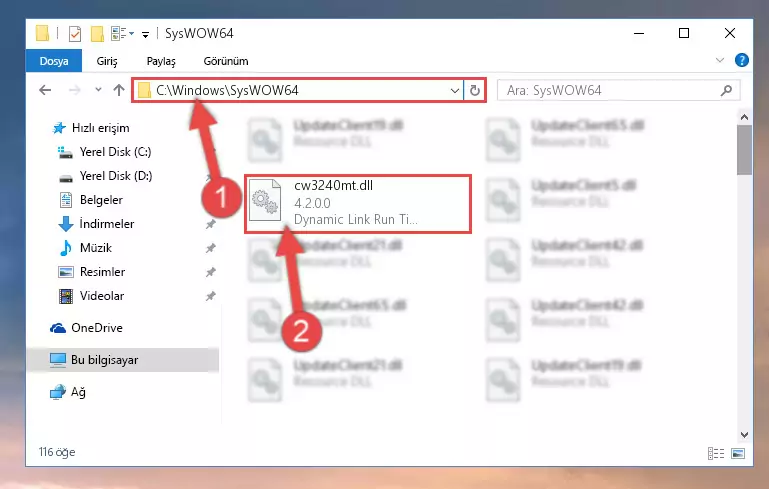
Task: Refresh the SysWOW64 folder view
Action: pos(475,91)
